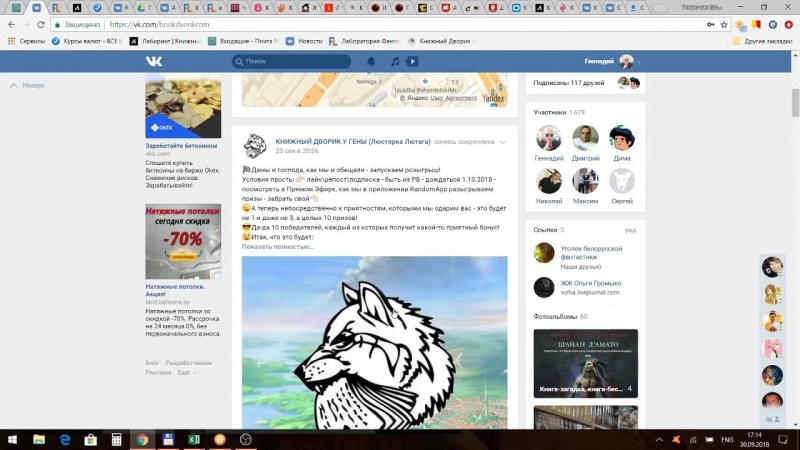800x450 pixels.
Task: Click the VK logo home icon
Action: 154,61
